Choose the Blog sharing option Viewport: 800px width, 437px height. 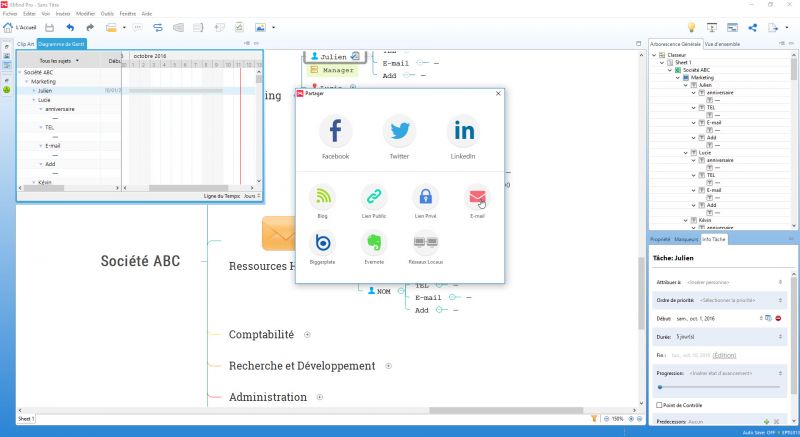pyautogui.click(x=322, y=197)
